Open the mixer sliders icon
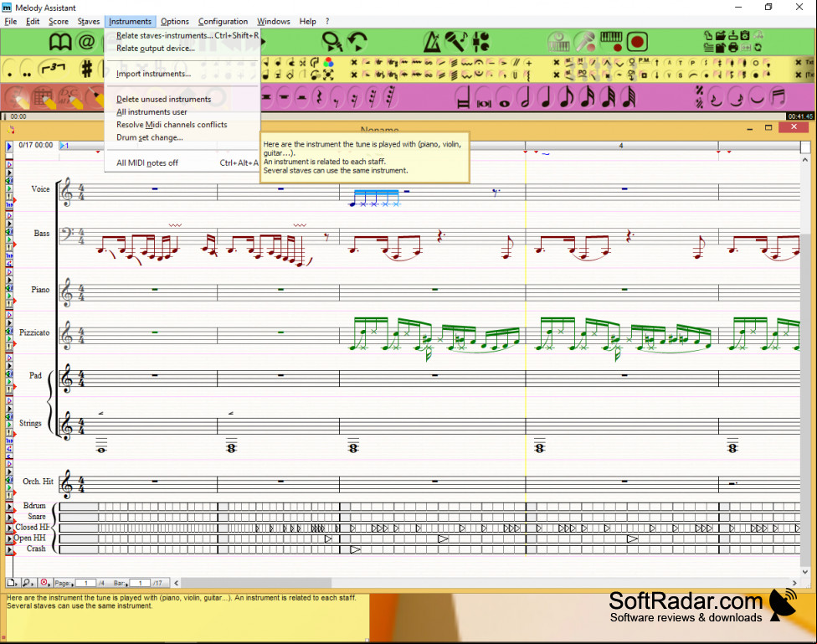 click(x=481, y=42)
